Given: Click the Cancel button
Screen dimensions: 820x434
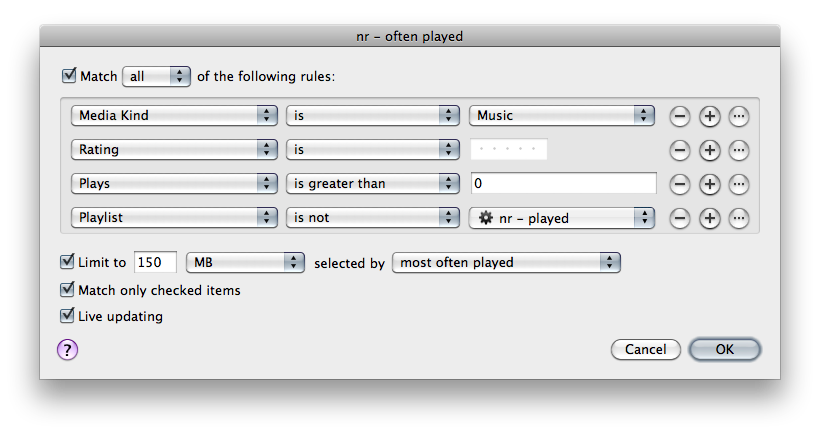Looking at the screenshot, I should 645,349.
